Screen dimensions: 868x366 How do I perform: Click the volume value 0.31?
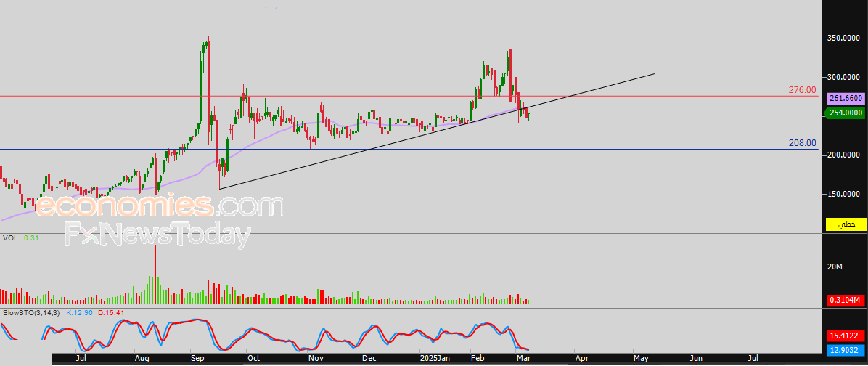31,238
